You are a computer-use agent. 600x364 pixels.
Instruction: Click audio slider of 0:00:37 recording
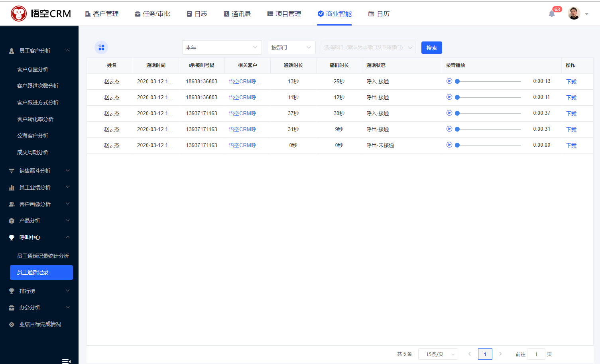(x=488, y=113)
